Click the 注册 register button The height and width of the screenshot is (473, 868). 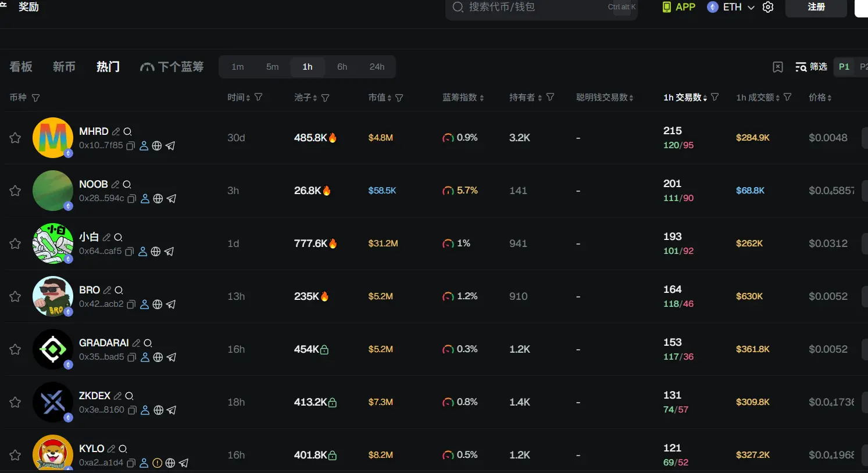(x=816, y=7)
